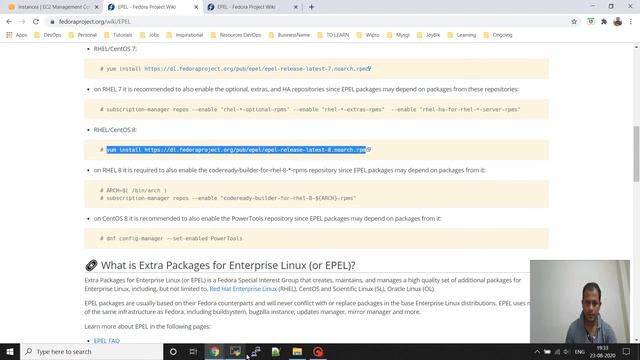Open the Chrome three-dot menu
Screen dimensions: 640x360
[x=631, y=22]
